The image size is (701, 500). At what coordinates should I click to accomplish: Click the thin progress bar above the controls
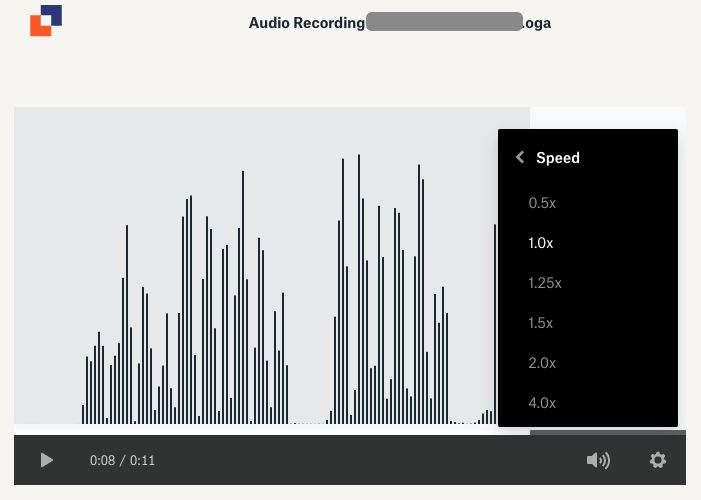pyautogui.click(x=270, y=431)
